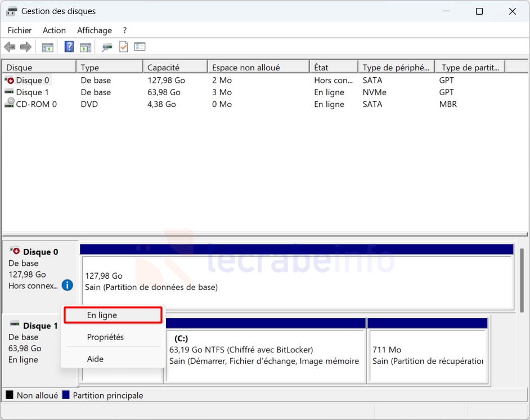This screenshot has height=420, width=530.
Task: Choose "Propriétés" from the context menu
Action: coord(105,337)
